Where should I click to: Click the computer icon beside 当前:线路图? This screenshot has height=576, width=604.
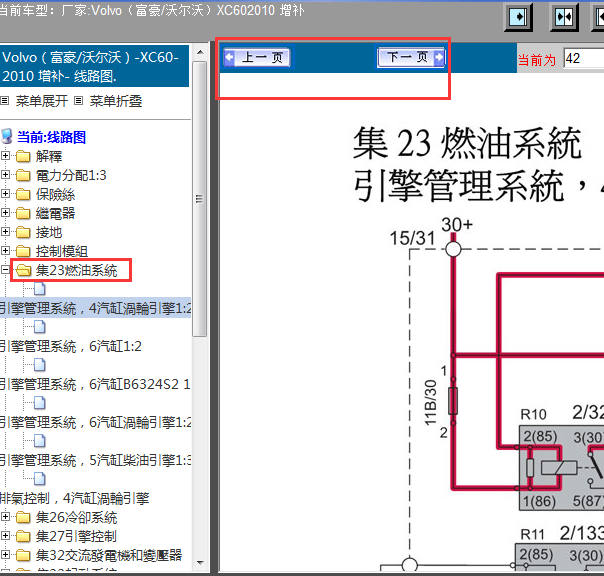pyautogui.click(x=7, y=137)
